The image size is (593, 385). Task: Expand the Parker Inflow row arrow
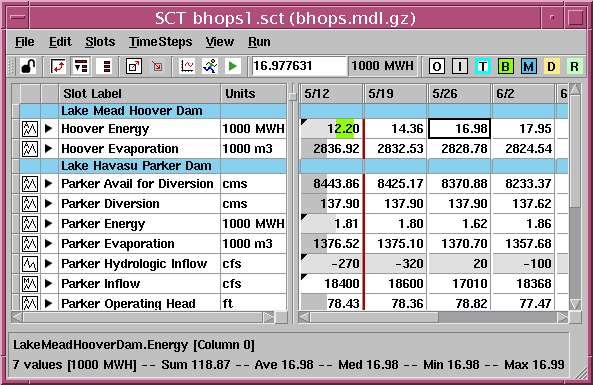(x=48, y=284)
